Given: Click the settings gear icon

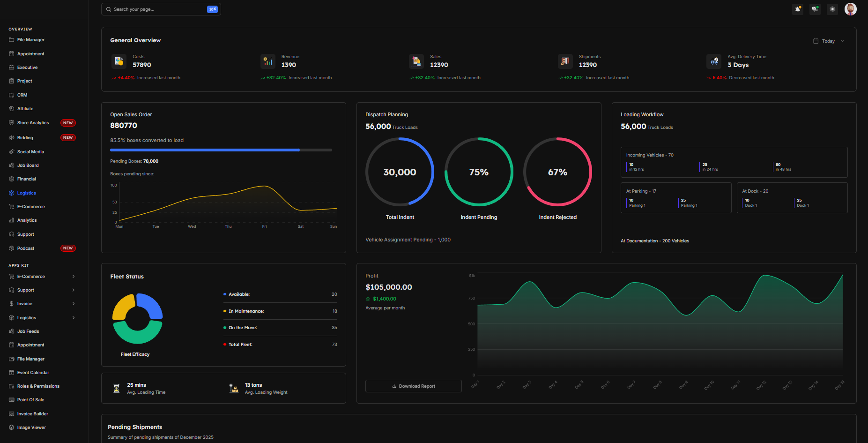Looking at the screenshot, I should 832,9.
